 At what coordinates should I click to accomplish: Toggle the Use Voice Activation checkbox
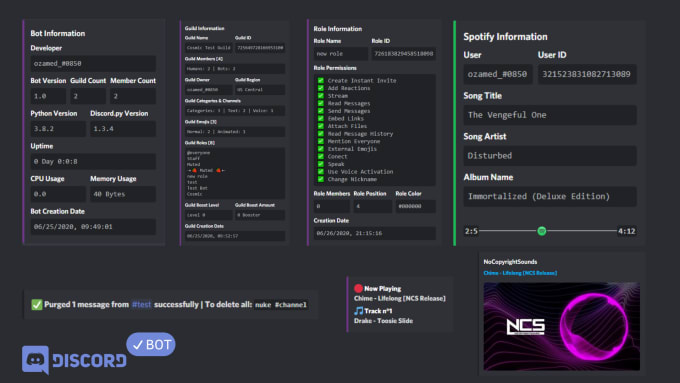320,171
